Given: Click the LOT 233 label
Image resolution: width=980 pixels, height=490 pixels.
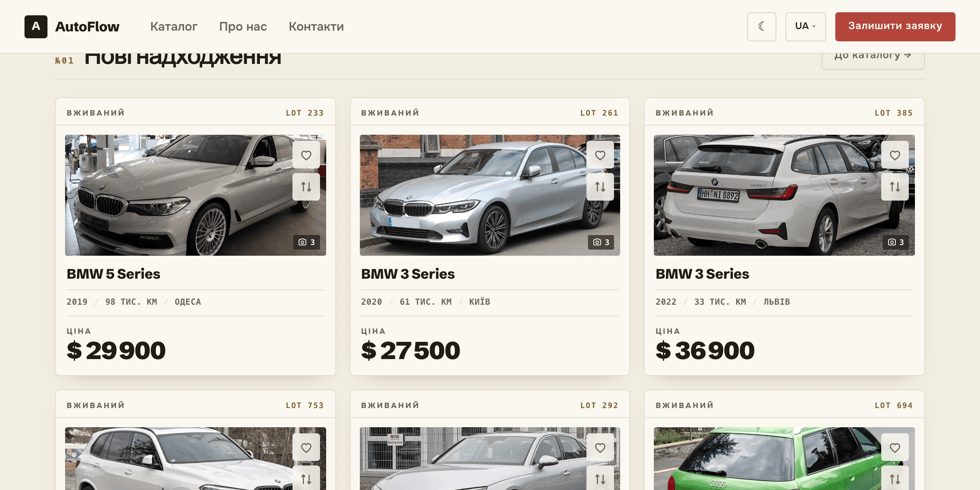Looking at the screenshot, I should pos(305,113).
